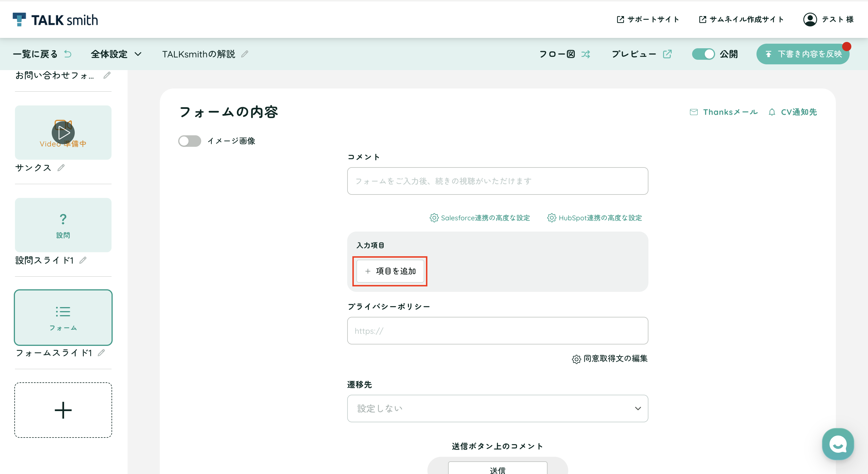This screenshot has width=868, height=474.
Task: Click the プライバシーポリシー URL input field
Action: (x=497, y=330)
